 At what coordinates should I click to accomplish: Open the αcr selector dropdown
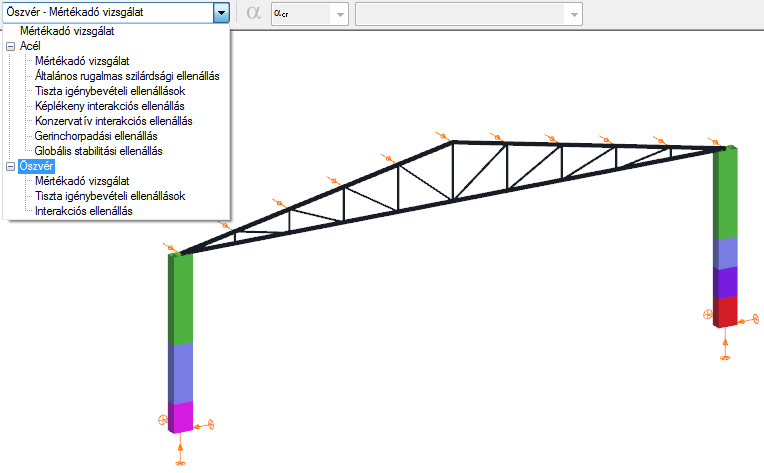[340, 14]
